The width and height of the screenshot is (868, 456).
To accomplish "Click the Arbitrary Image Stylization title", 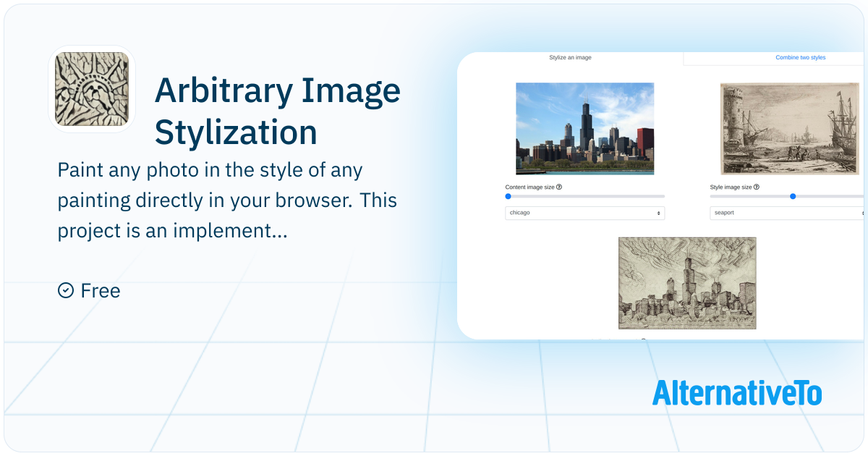I will coord(278,111).
